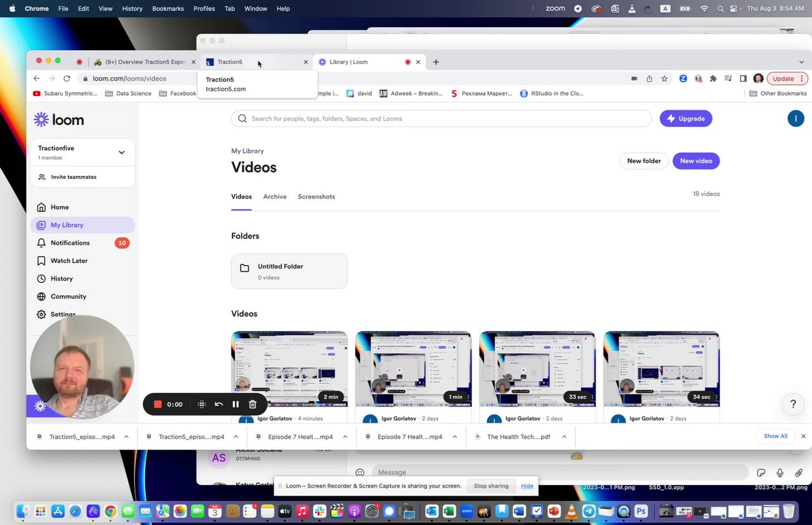Viewport: 812px width, 525px height.
Task: Select My Library in the sidebar
Action: point(82,225)
